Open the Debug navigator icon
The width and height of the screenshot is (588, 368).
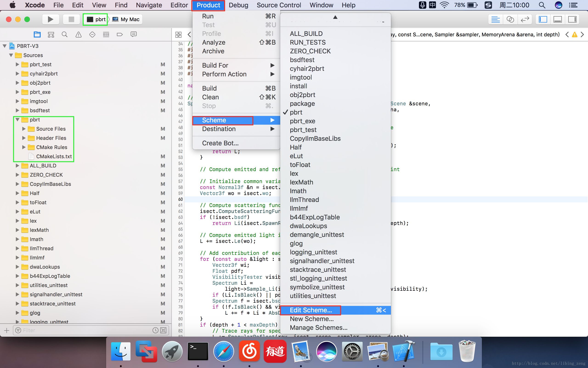[106, 34]
